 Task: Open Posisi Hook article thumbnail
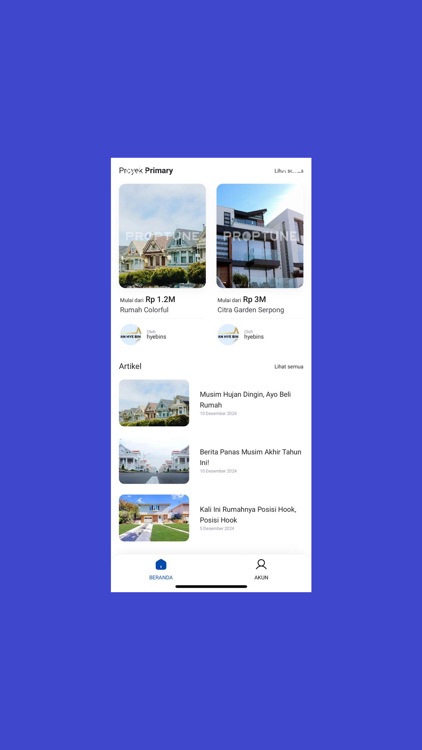pos(154,518)
